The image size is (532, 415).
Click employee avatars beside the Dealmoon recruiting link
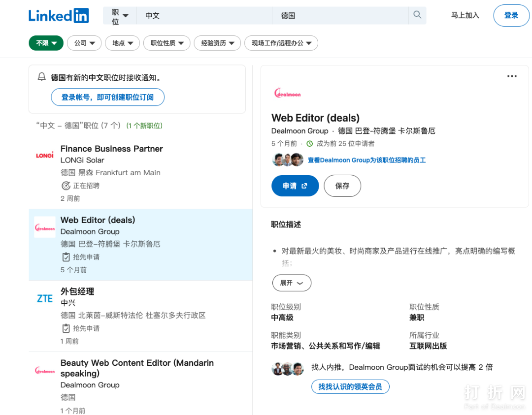287,160
